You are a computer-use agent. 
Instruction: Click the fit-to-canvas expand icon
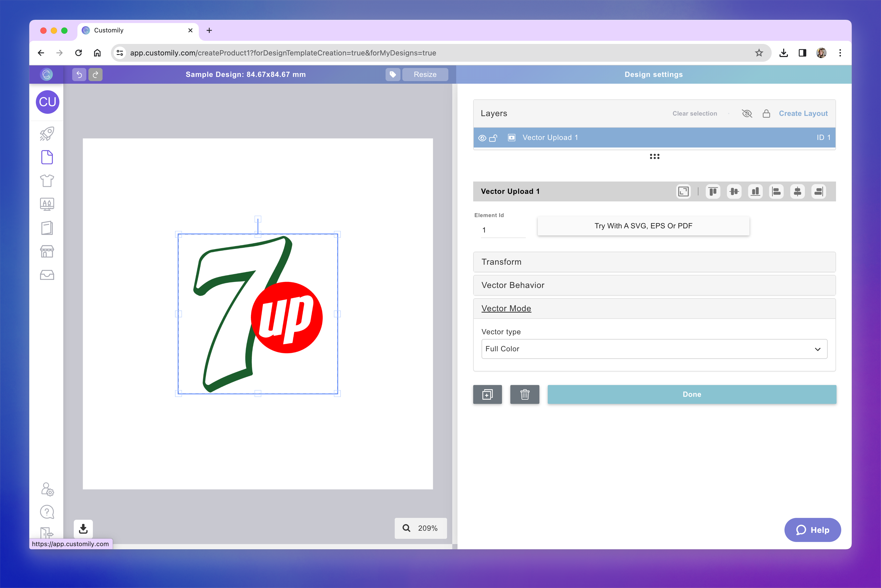pyautogui.click(x=683, y=192)
